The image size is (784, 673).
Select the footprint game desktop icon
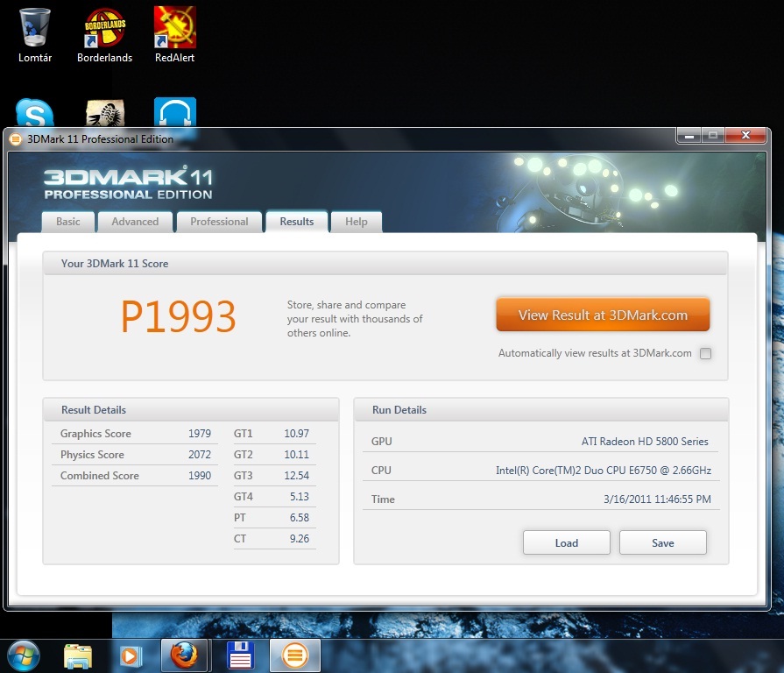point(105,113)
